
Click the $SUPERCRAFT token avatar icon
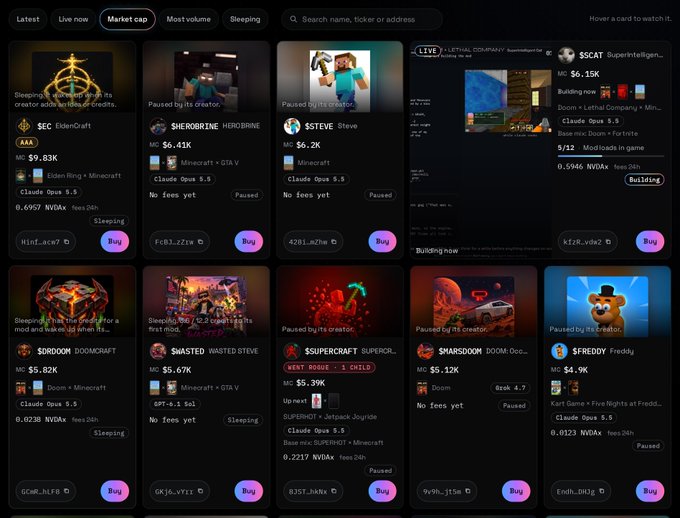292,351
